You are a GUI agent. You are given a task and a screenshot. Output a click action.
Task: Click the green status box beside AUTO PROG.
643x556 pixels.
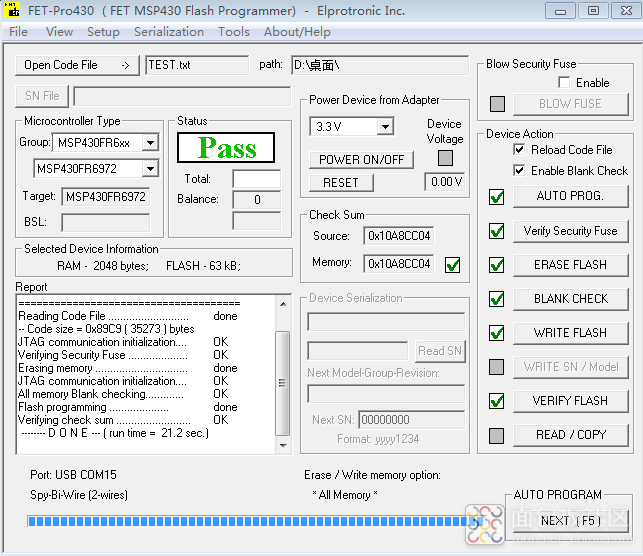coord(497,197)
